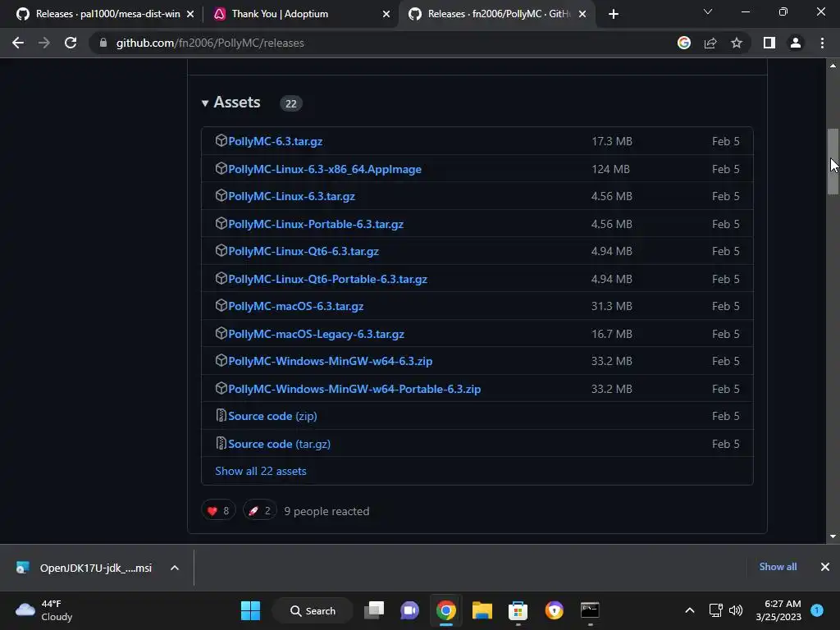Close the Adoptium tab
This screenshot has width=840, height=630.
(386, 15)
